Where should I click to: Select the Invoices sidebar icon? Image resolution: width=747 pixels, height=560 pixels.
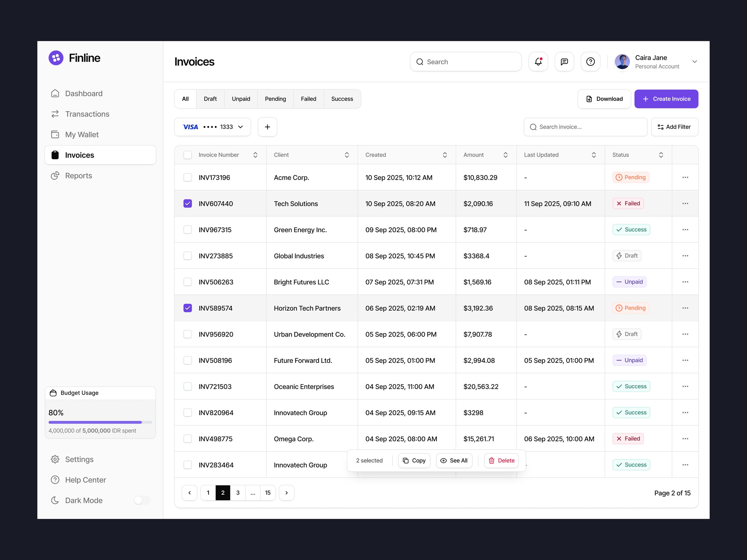55,155
